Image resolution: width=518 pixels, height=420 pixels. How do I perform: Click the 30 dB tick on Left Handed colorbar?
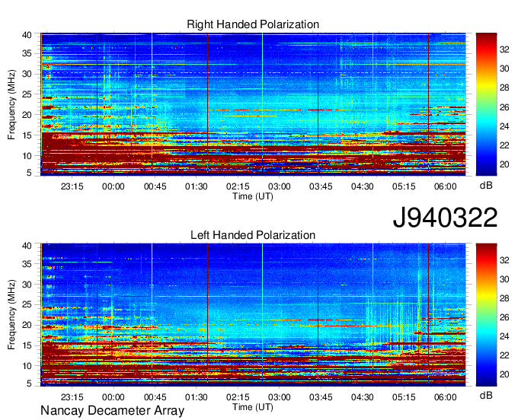(504, 279)
